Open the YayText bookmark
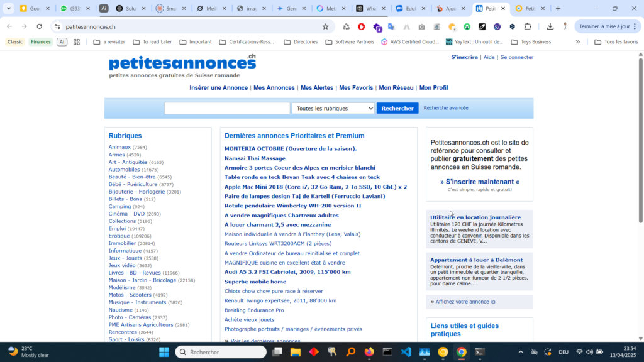The height and width of the screenshot is (362, 644). (x=474, y=42)
